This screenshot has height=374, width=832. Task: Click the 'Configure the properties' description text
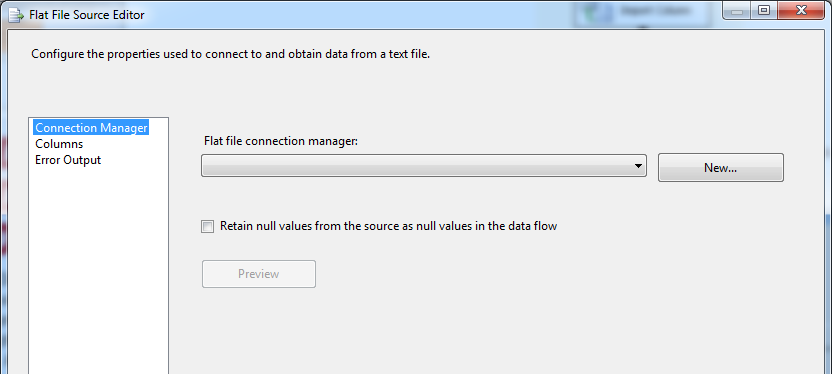click(x=230, y=54)
